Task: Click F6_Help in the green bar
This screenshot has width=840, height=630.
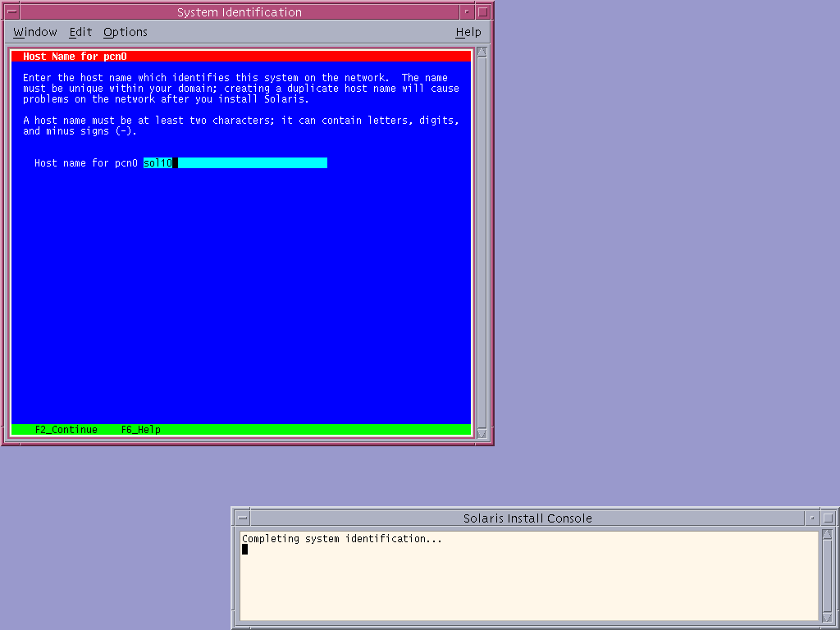Action: (141, 430)
